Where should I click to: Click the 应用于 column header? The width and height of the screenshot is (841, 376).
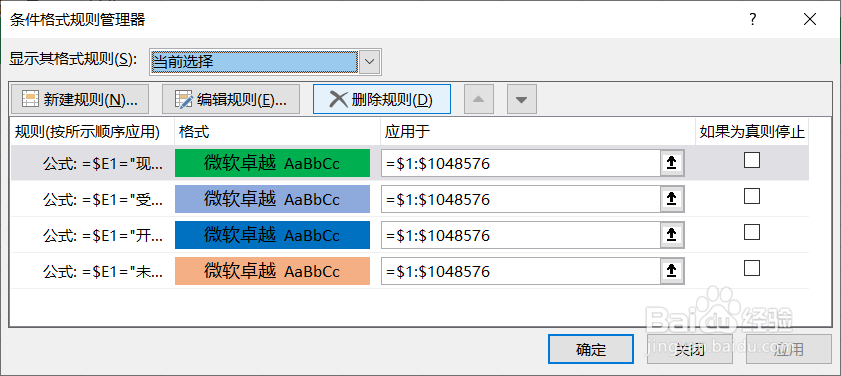(407, 132)
